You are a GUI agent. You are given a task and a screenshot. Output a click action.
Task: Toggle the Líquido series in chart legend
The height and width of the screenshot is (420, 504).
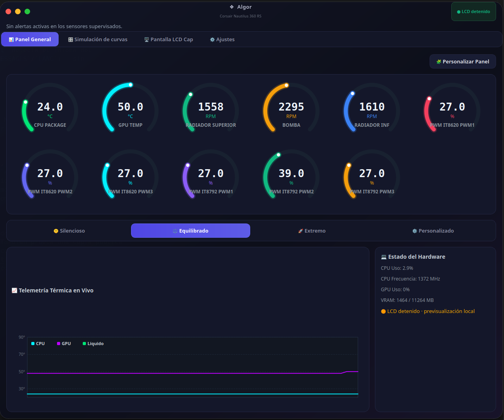(93, 344)
